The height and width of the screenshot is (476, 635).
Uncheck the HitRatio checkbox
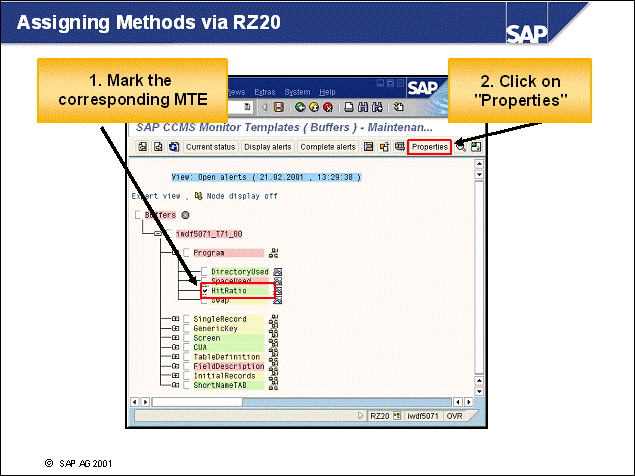[205, 290]
